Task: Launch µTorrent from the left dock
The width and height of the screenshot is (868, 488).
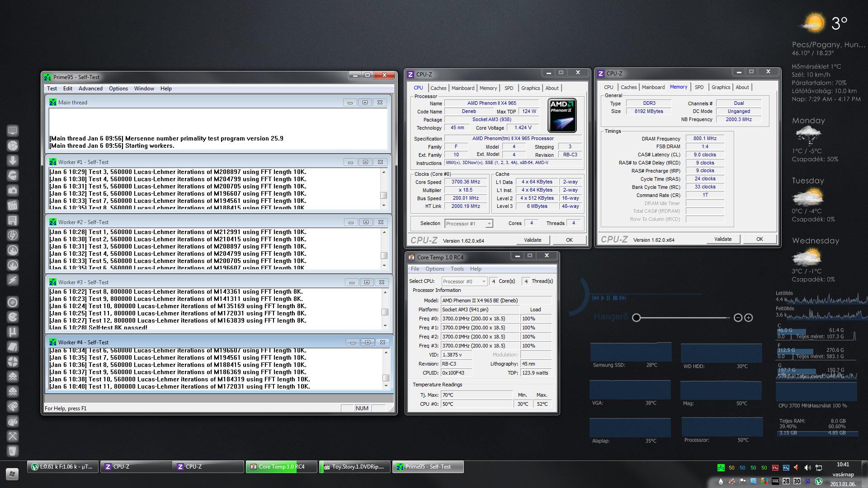Action: (x=13, y=332)
